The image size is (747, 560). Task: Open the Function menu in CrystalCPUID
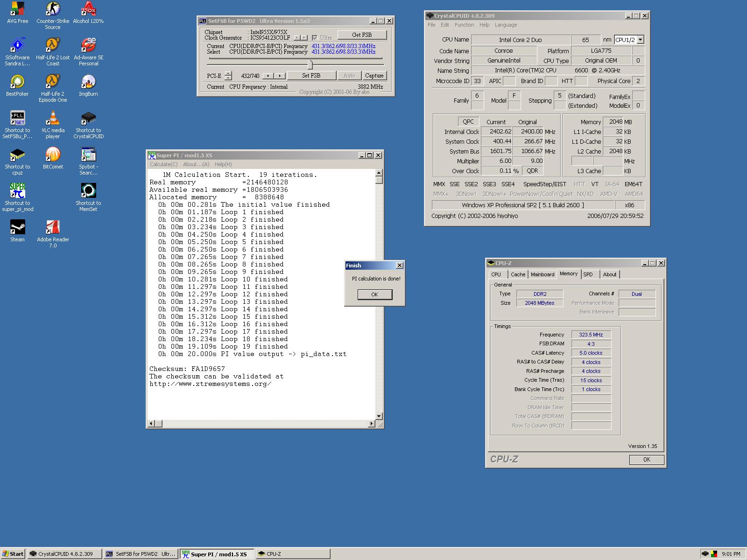point(464,25)
